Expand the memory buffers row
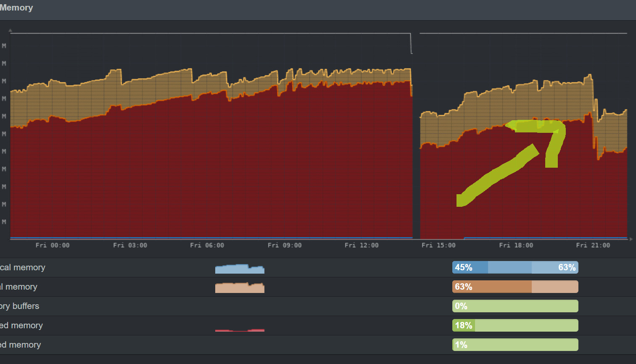 point(20,306)
